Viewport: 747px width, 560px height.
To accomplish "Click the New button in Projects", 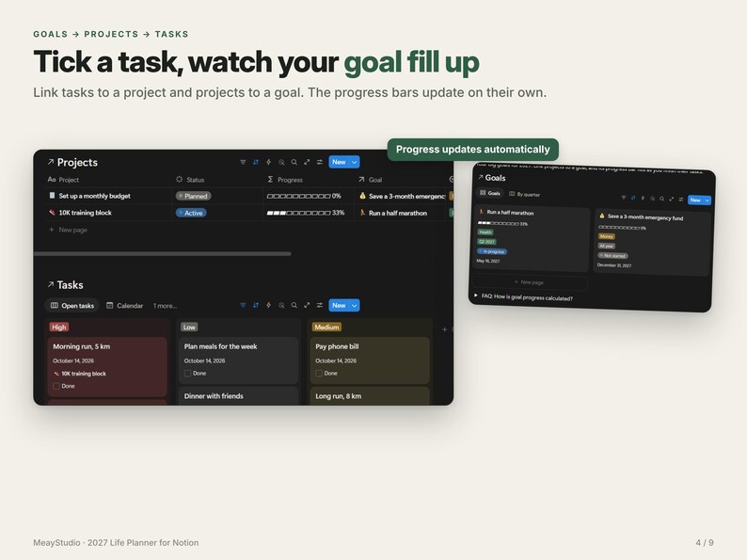I will [x=340, y=162].
